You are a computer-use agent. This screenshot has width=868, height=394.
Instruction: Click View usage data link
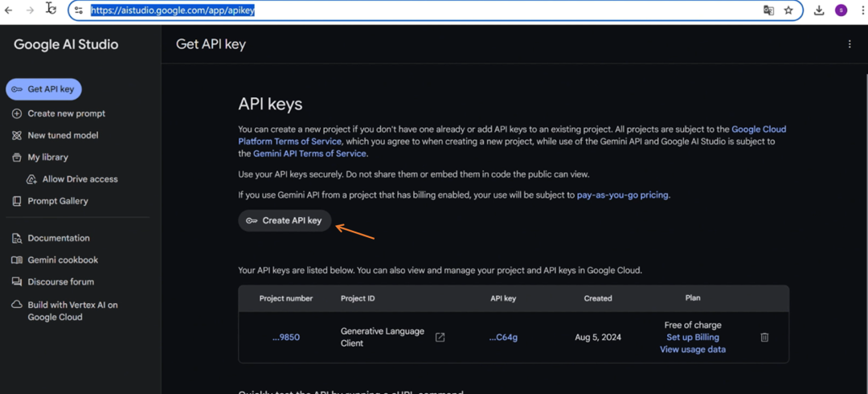pos(693,350)
